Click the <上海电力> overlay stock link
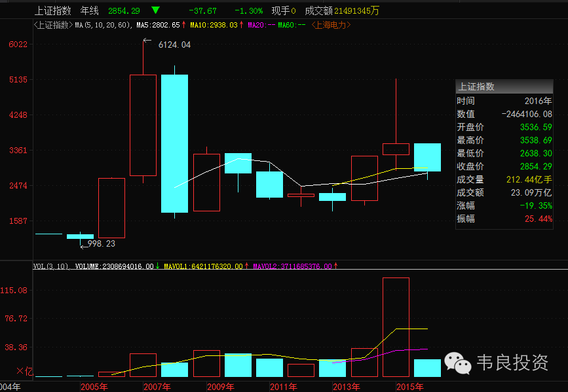Screen dimensions: 568x392 pos(331,25)
